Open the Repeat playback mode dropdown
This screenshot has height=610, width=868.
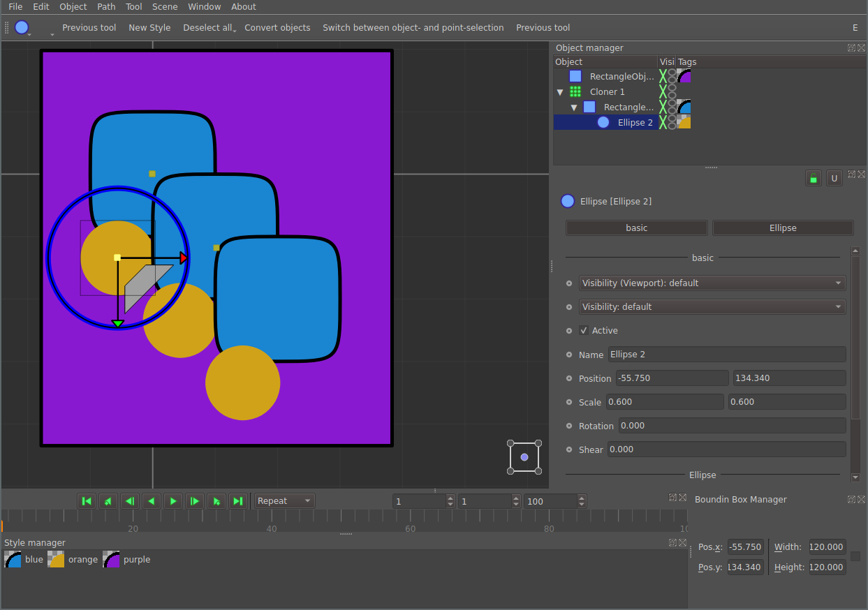pos(284,500)
